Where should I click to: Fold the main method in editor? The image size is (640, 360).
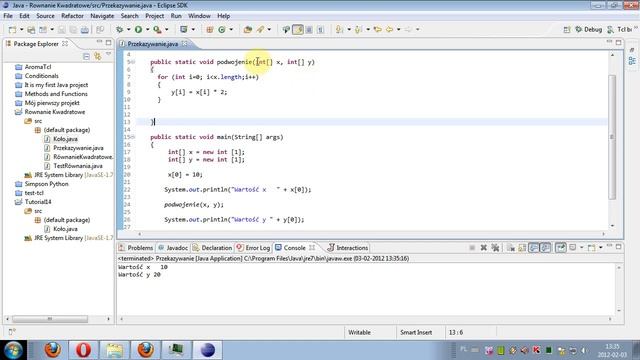[133, 137]
